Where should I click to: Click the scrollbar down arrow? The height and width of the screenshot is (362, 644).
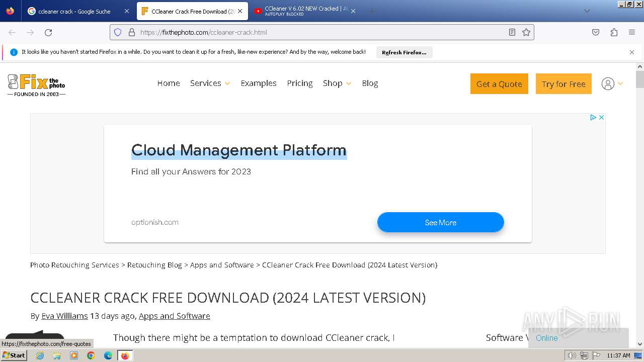[640, 344]
